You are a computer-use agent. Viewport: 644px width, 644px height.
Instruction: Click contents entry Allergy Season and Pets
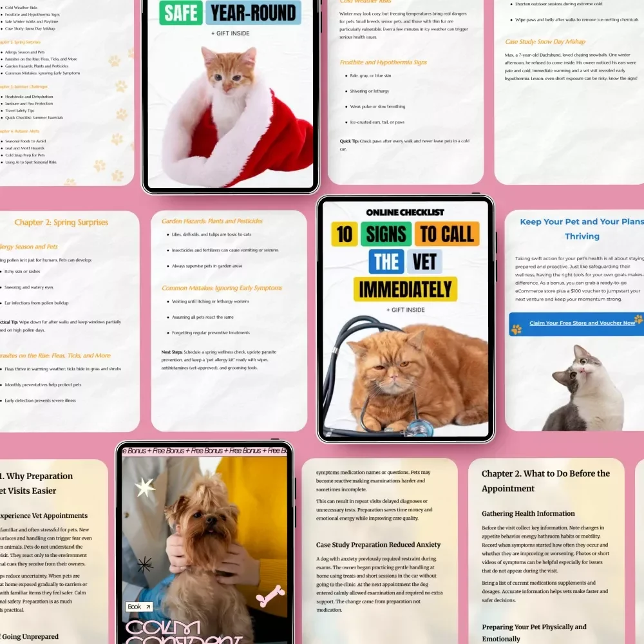pyautogui.click(x=24, y=52)
